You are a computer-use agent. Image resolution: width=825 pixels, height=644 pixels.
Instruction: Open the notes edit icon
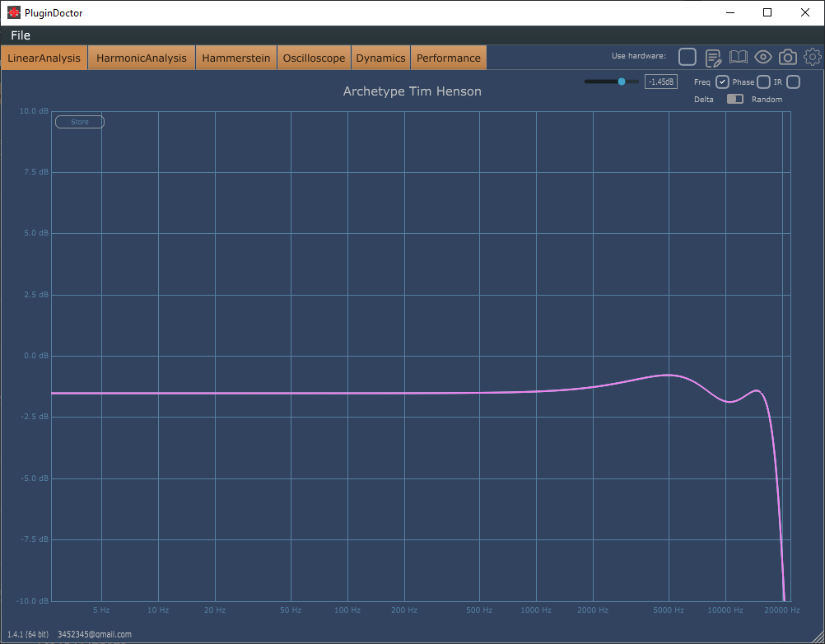(x=713, y=58)
